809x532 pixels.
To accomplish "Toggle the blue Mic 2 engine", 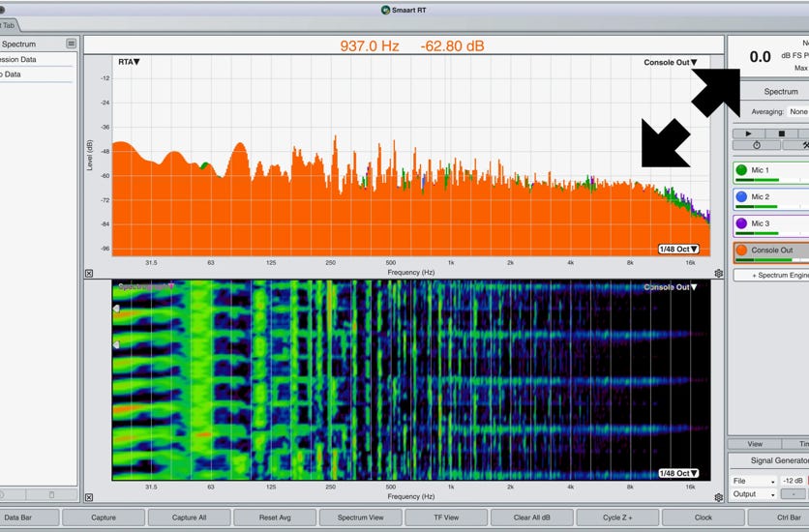I will pyautogui.click(x=741, y=197).
